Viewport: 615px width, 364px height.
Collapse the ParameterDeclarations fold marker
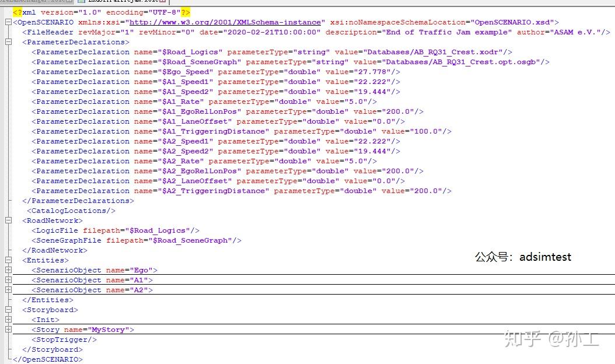[8, 42]
